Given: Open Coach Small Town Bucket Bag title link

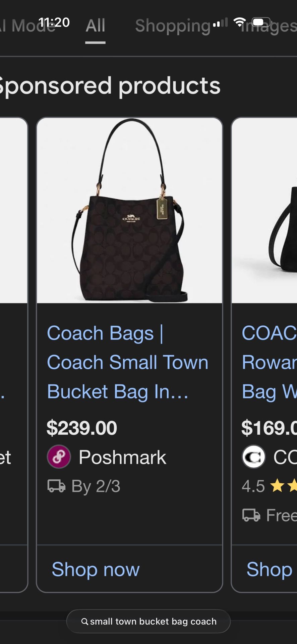Looking at the screenshot, I should (127, 362).
